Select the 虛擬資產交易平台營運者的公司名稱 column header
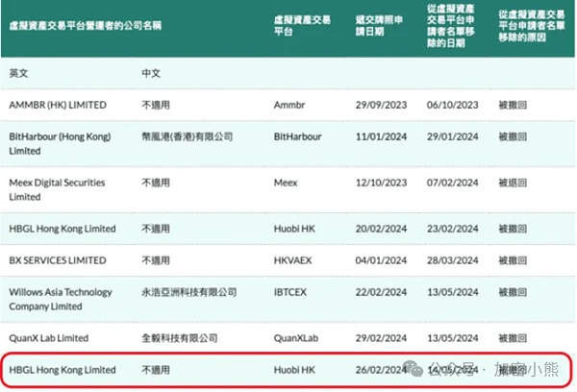Image resolution: width=577 pixels, height=392 pixels. tap(85, 25)
